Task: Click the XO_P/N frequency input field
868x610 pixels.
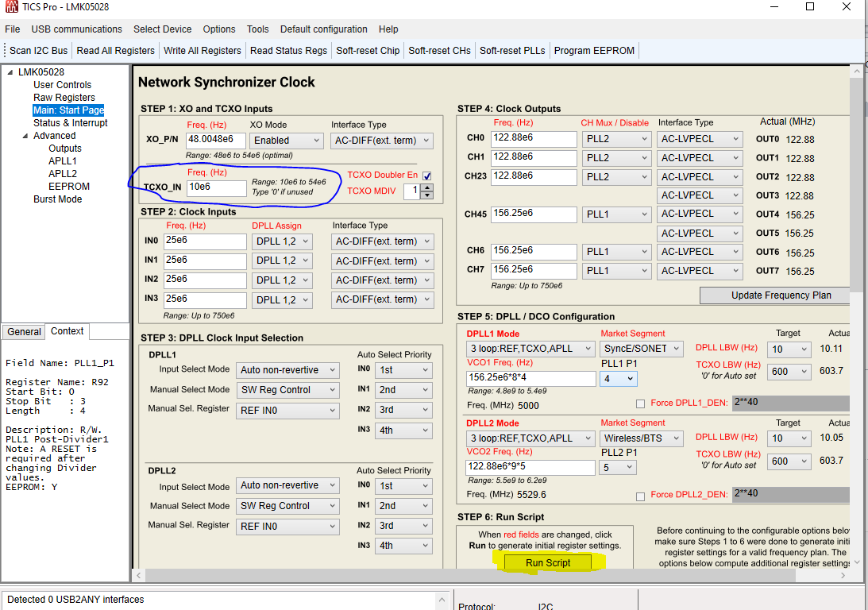Action: [217, 140]
